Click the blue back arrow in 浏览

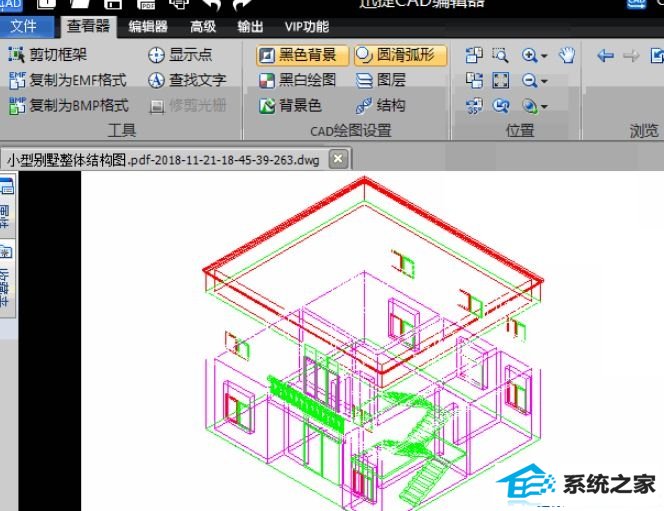coord(605,56)
